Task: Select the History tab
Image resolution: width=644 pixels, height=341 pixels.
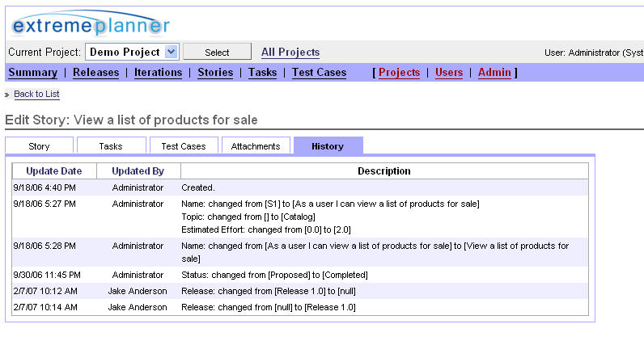Action: (x=328, y=146)
